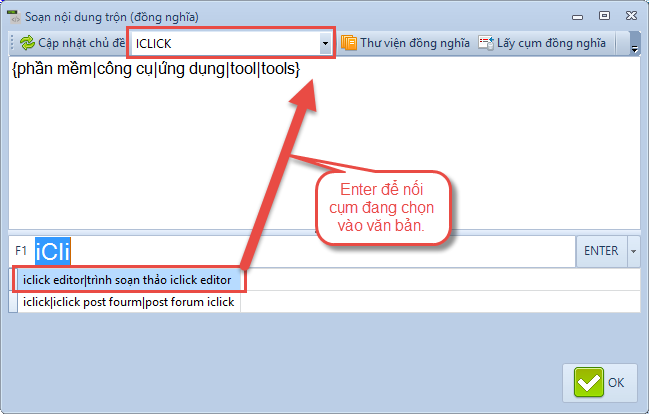649x414 pixels.
Task: Click the toolbar drag grip handle
Action: click(12, 43)
